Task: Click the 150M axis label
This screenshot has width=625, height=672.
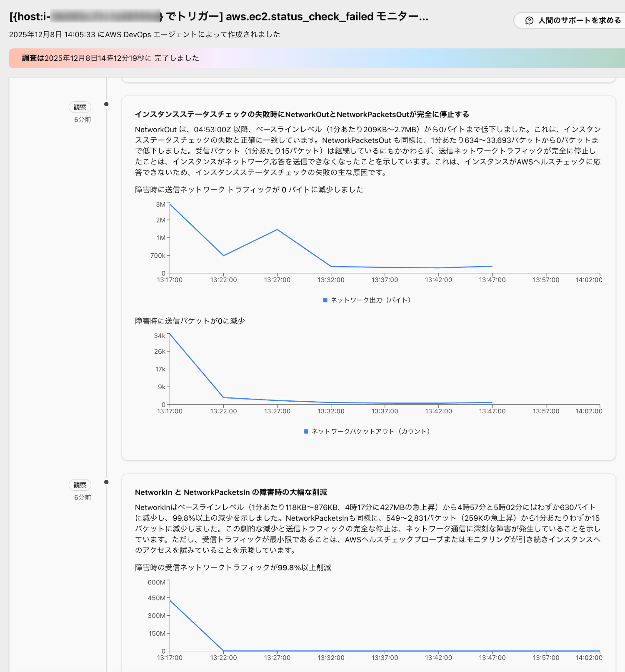Action: [157, 634]
